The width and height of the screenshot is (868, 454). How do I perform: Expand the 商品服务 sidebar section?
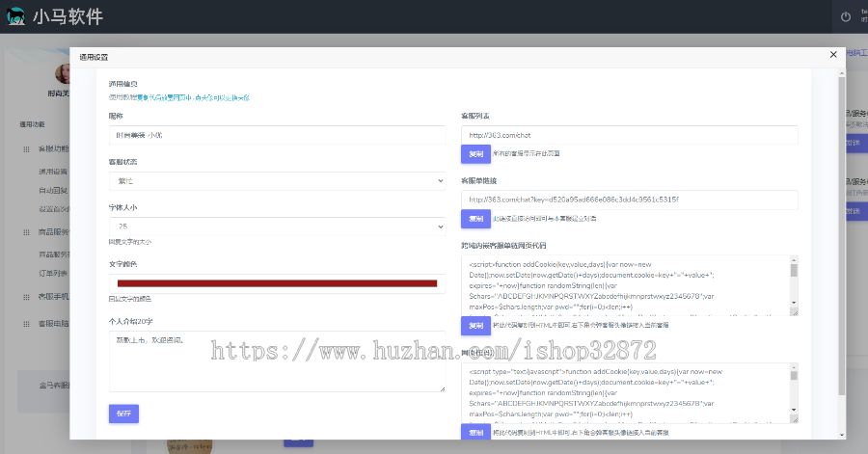54,231
